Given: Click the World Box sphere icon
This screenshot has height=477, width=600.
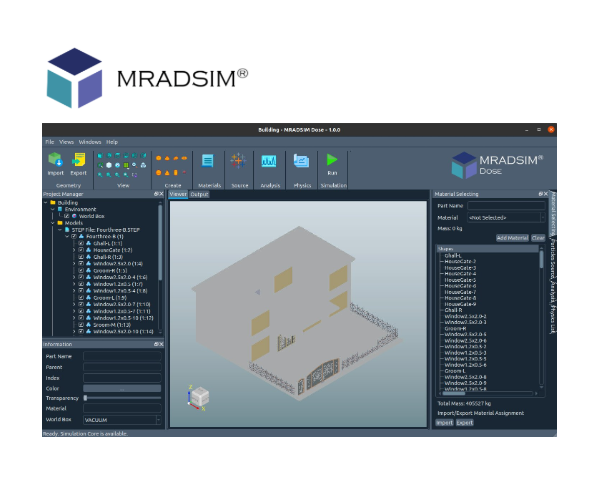Looking at the screenshot, I should (x=74, y=216).
